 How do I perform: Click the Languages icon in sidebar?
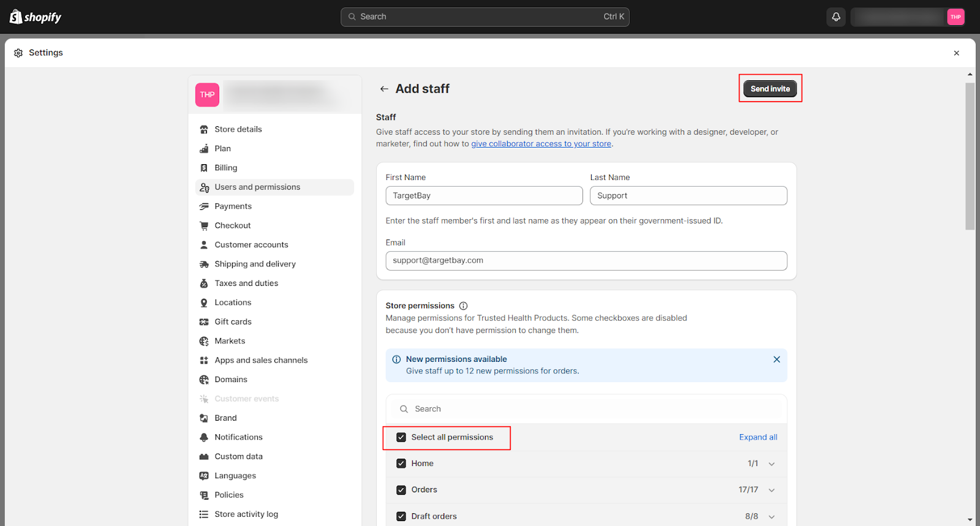(x=204, y=476)
